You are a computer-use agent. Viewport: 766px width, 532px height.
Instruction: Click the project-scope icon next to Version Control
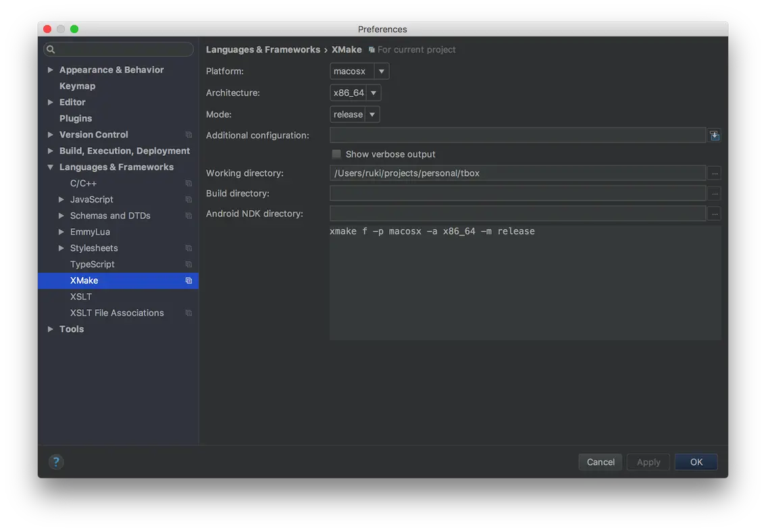coord(188,135)
